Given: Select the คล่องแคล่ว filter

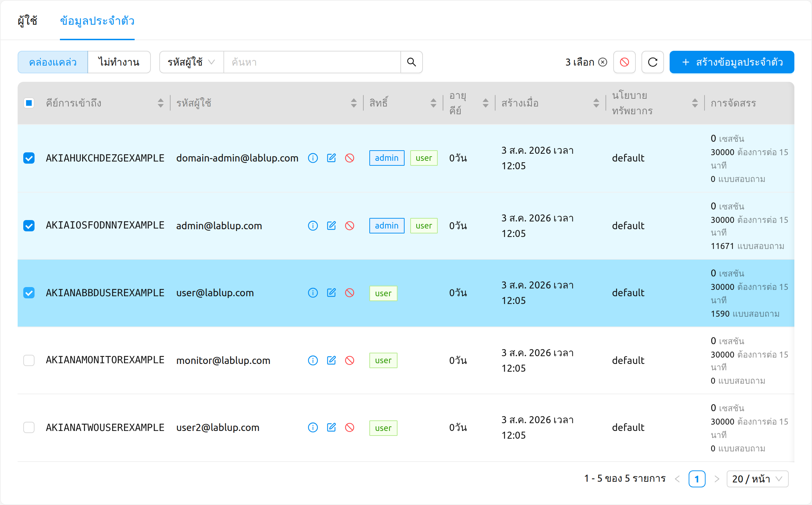Looking at the screenshot, I should tap(53, 62).
